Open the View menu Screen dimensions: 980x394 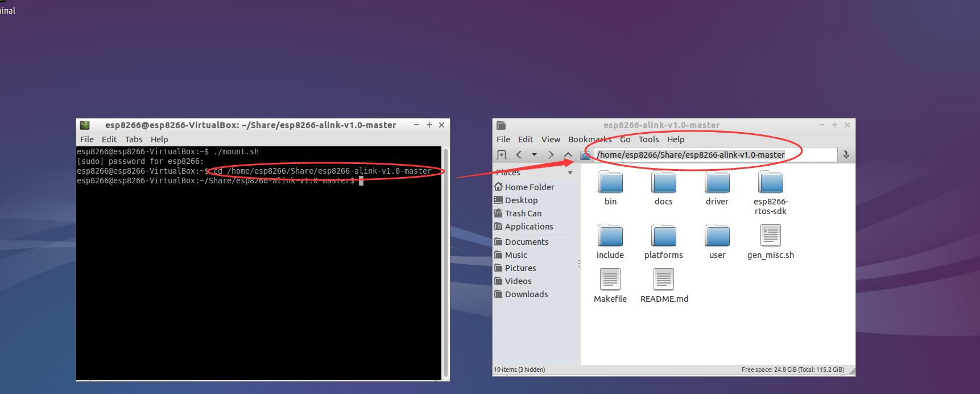click(551, 139)
